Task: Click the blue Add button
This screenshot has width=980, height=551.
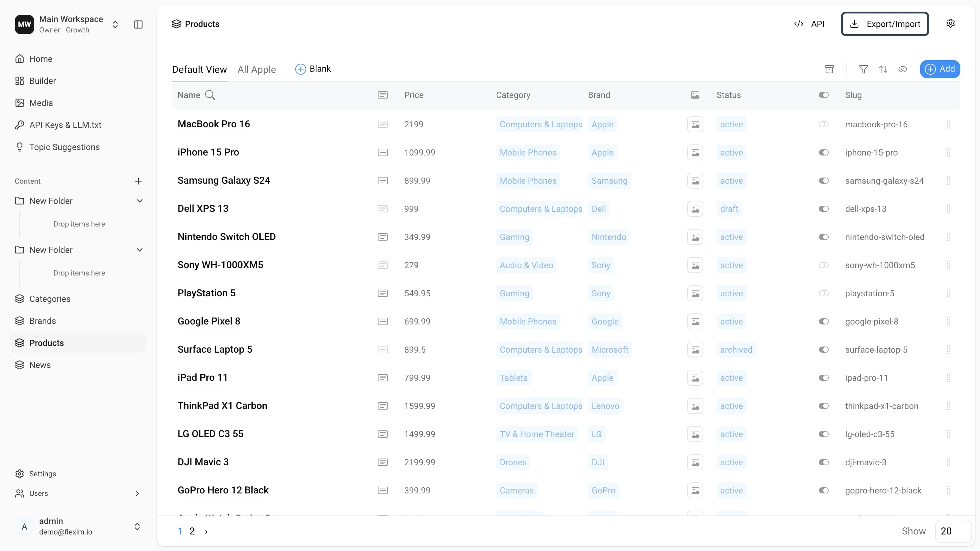Action: pyautogui.click(x=940, y=69)
